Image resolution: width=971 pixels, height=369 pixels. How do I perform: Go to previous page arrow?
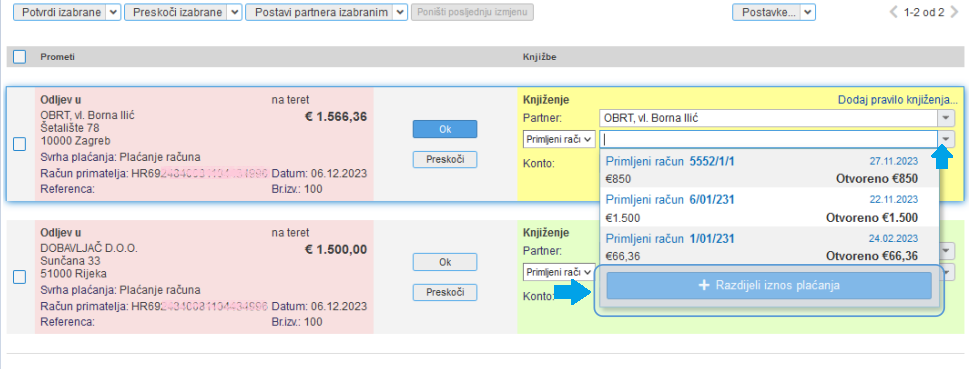coord(893,12)
